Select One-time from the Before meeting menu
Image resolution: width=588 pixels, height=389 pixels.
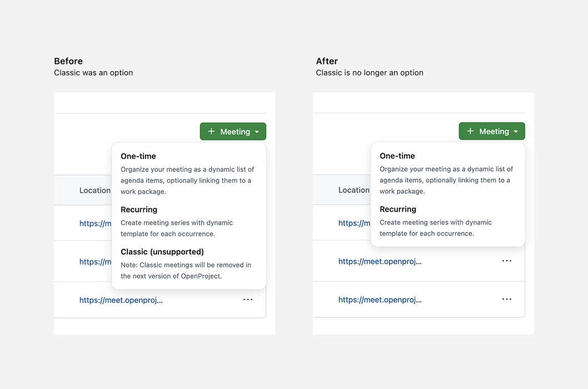pos(138,156)
